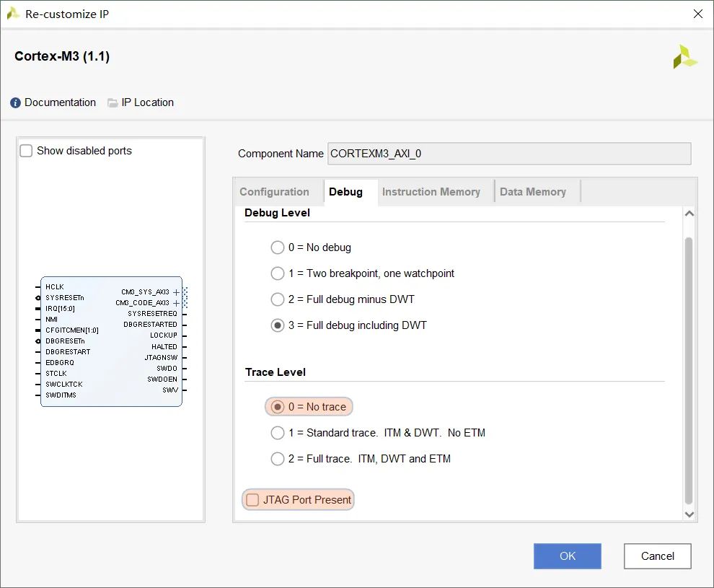Click the scroll down arrow in Debug panel

coord(689,514)
